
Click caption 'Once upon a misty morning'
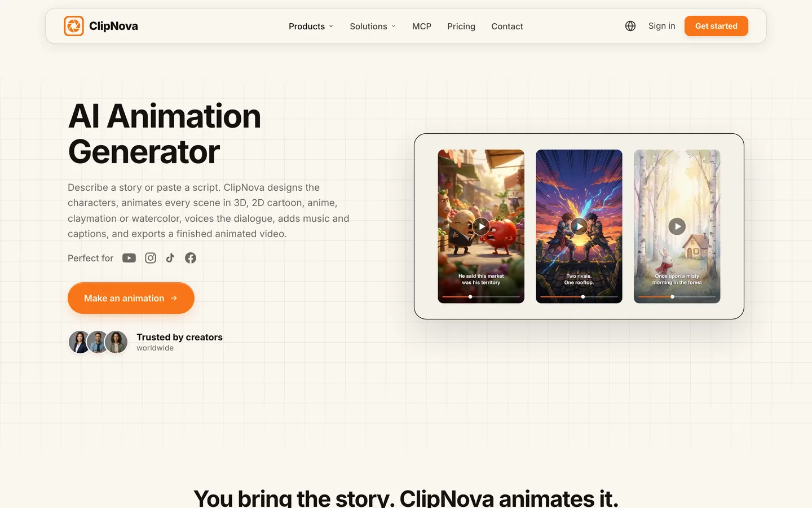point(677,279)
